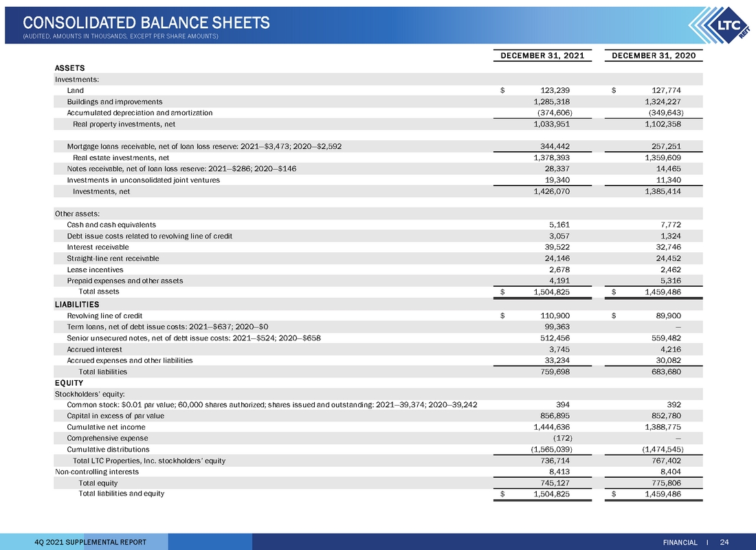Select notes receivable value 28,337

(557, 169)
